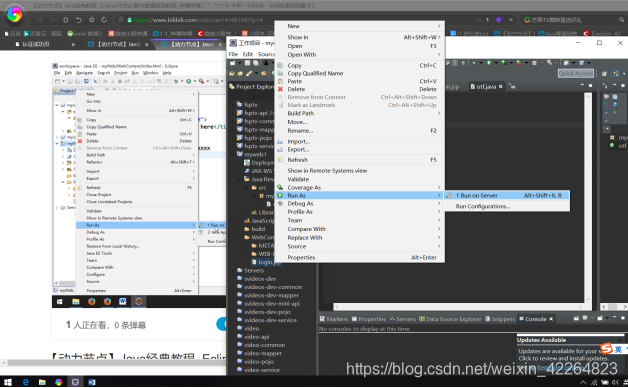Image resolution: width=628 pixels, height=388 pixels.
Task: Click the volume icon in system tray
Action: (x=615, y=383)
